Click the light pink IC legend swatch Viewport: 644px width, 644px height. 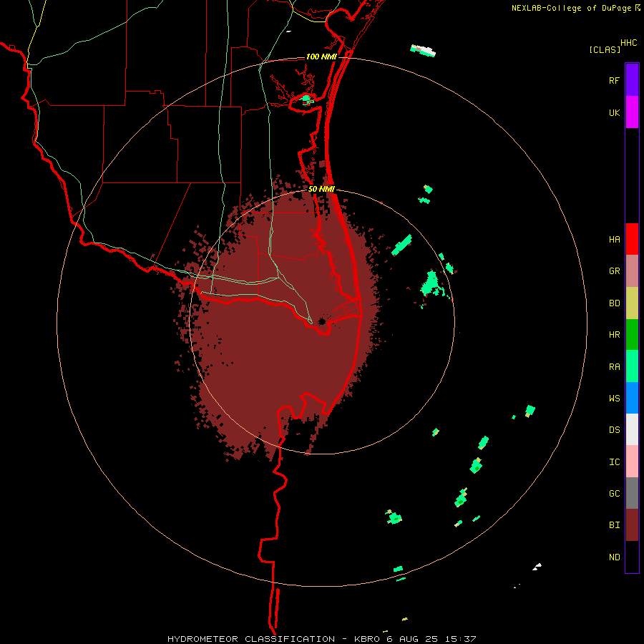click(x=632, y=462)
